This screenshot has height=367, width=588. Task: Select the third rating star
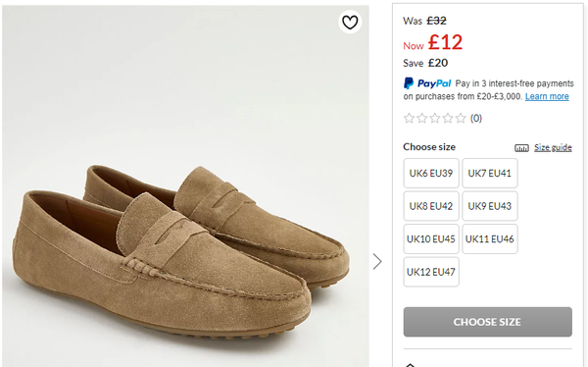[434, 119]
